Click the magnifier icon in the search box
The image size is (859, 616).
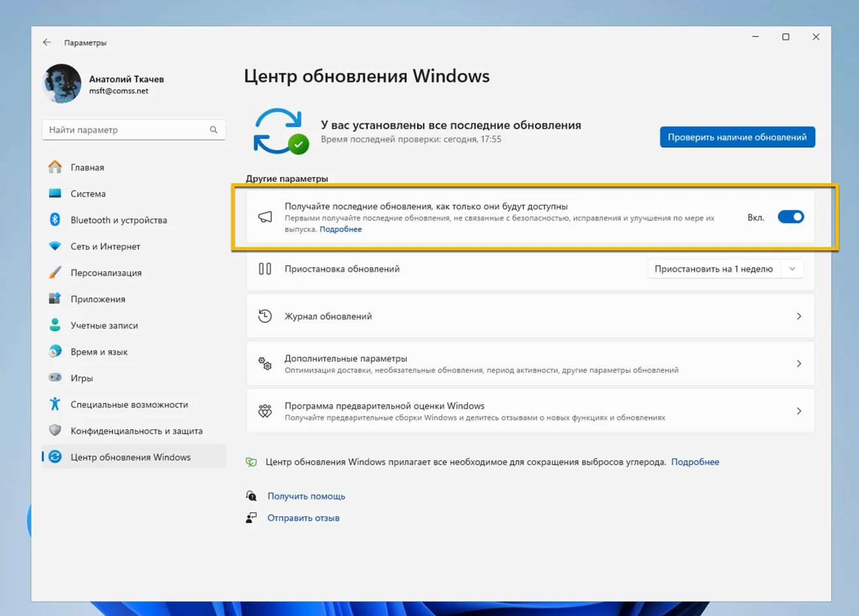click(x=214, y=130)
